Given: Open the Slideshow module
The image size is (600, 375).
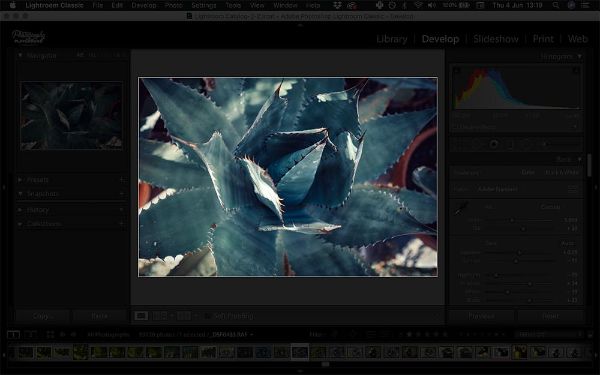Looking at the screenshot, I should (x=496, y=39).
